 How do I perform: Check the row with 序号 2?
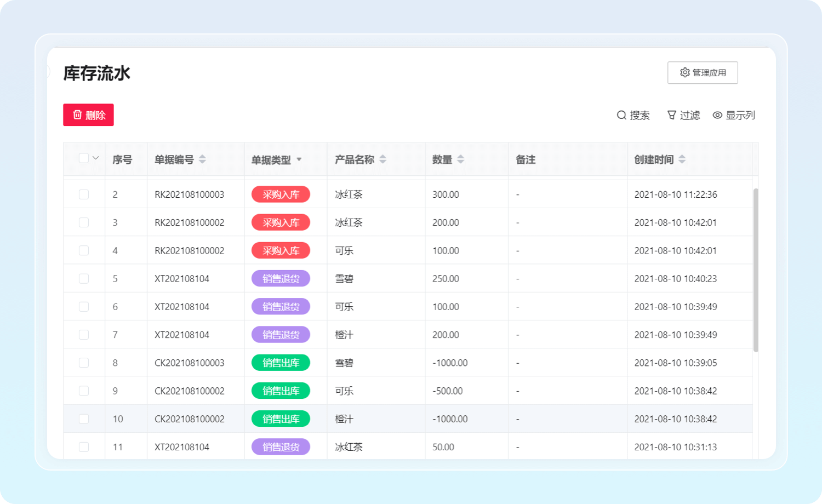[84, 194]
